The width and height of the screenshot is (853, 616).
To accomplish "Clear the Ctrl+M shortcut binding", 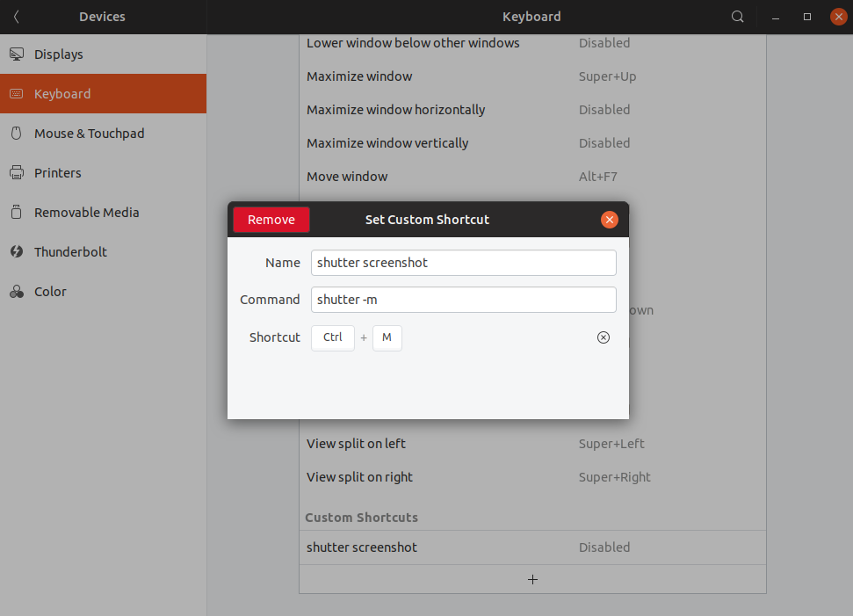I will pos(603,337).
